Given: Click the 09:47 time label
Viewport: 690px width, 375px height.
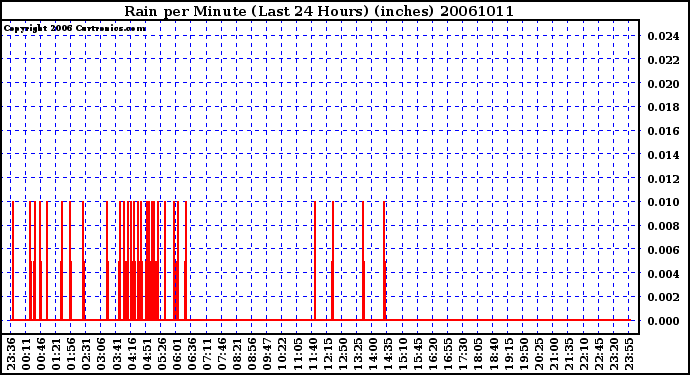Looking at the screenshot, I should (x=267, y=354).
